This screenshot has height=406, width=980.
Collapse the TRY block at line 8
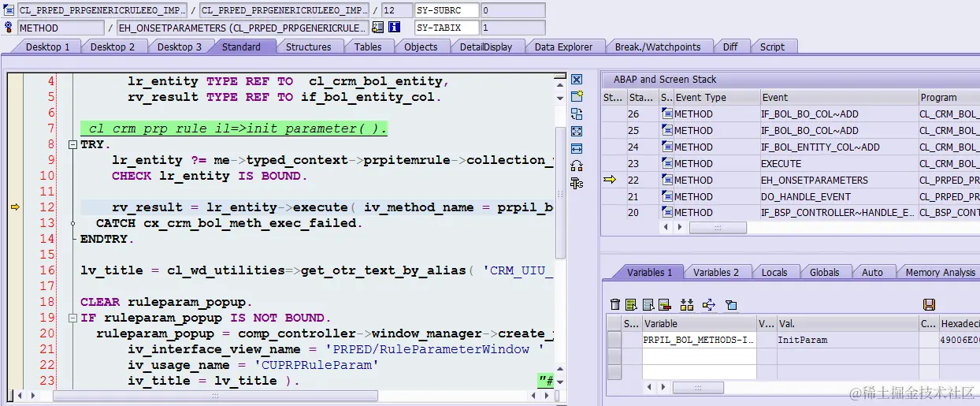(x=73, y=145)
